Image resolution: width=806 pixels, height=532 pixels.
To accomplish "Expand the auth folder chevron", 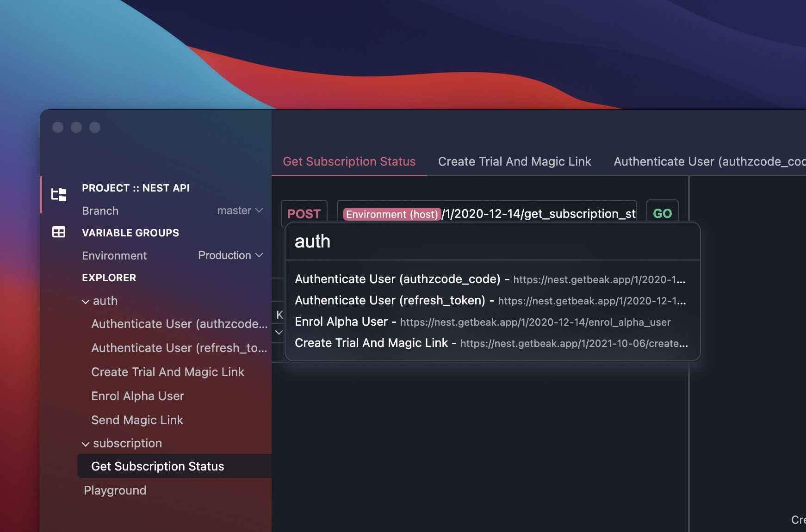I will 86,301.
